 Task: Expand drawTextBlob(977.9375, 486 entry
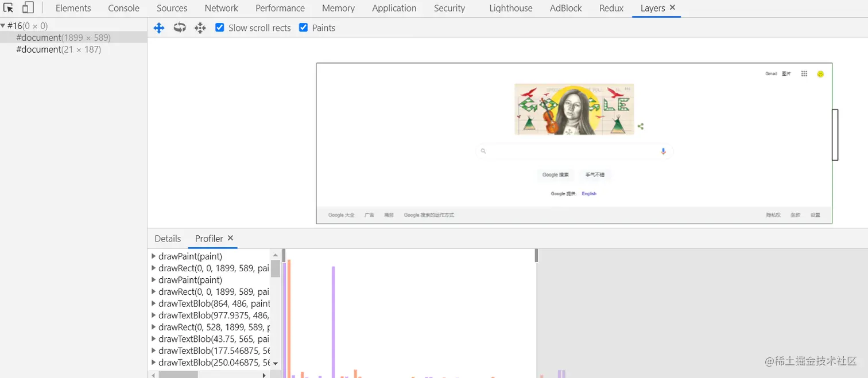(x=153, y=315)
